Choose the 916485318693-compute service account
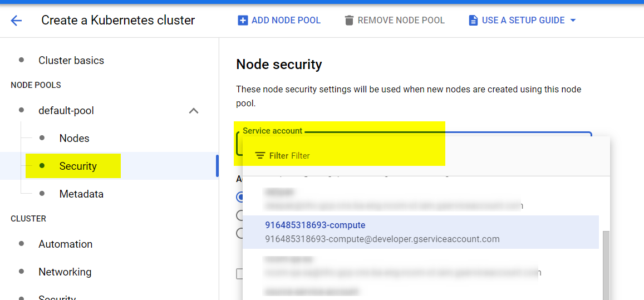This screenshot has height=300, width=644. pos(421,232)
